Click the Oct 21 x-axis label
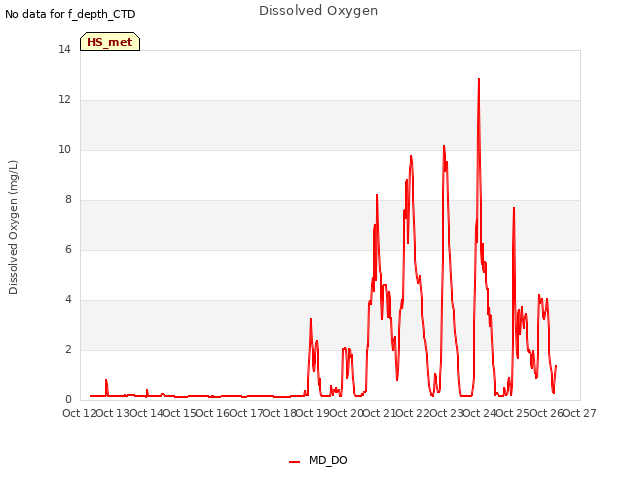The width and height of the screenshot is (640, 480). pyautogui.click(x=380, y=413)
